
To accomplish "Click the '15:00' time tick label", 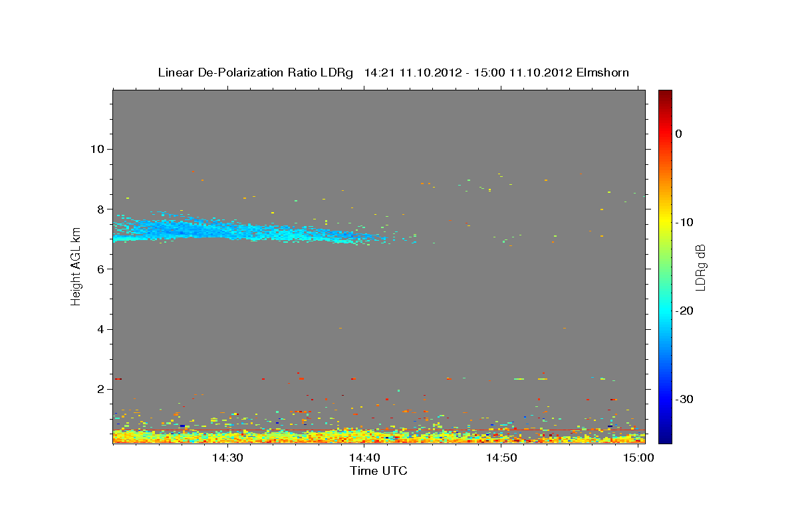I will click(x=639, y=458).
